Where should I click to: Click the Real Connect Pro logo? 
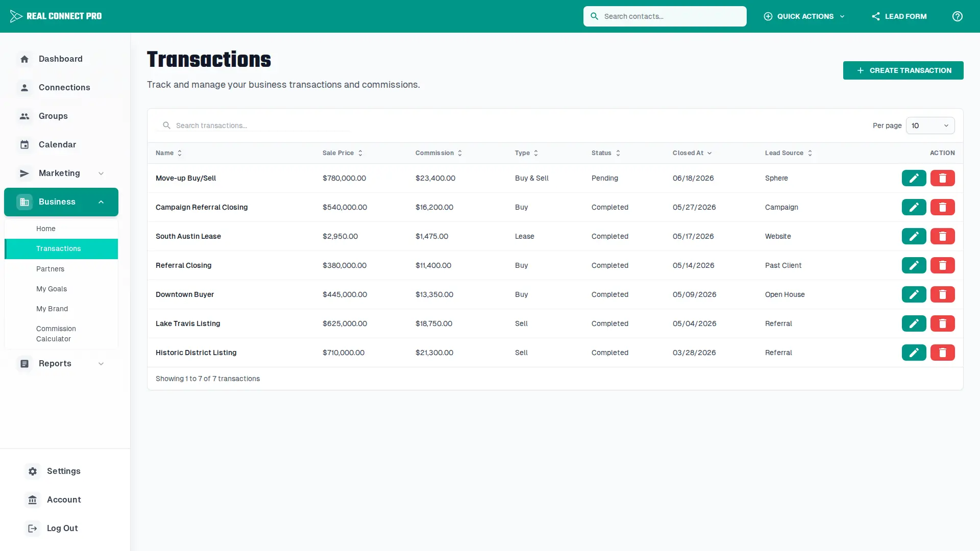tap(56, 16)
